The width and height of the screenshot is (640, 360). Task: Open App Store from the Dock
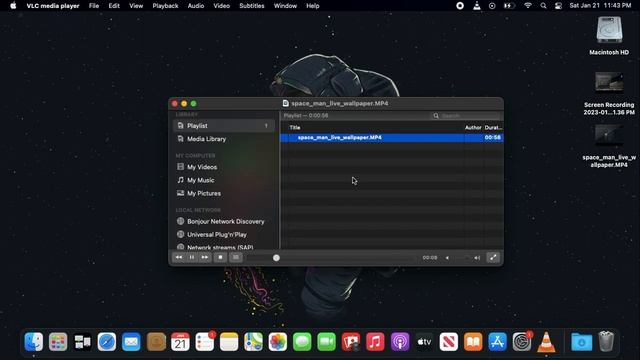click(497, 342)
